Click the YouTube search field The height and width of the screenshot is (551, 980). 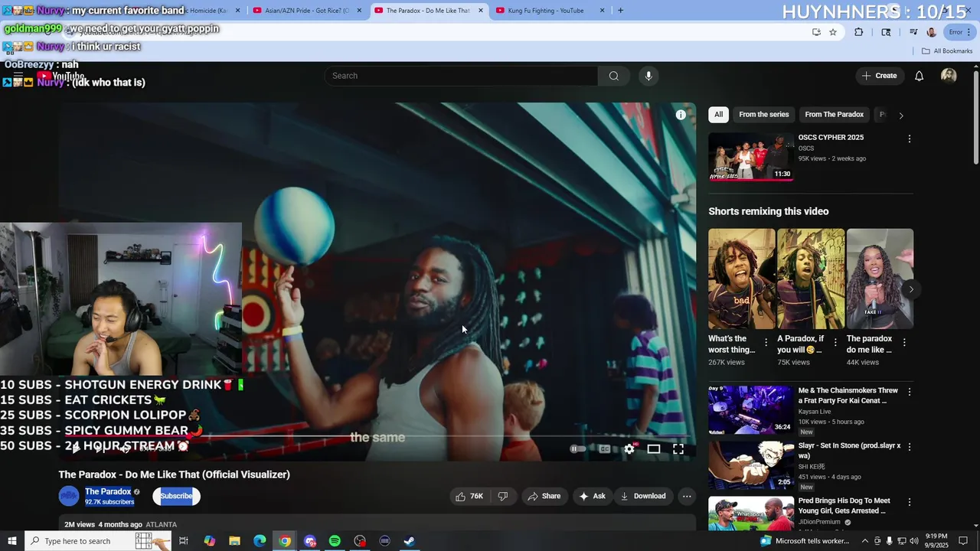461,76
